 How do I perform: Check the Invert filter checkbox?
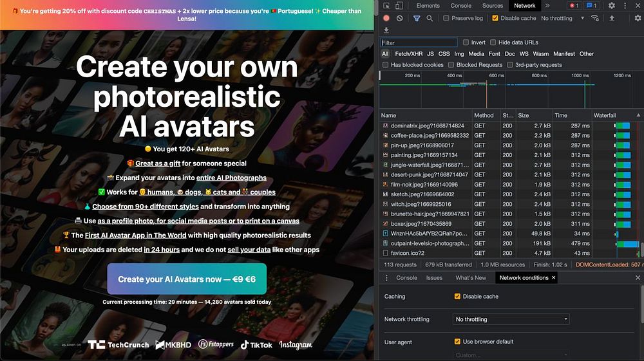[466, 42]
